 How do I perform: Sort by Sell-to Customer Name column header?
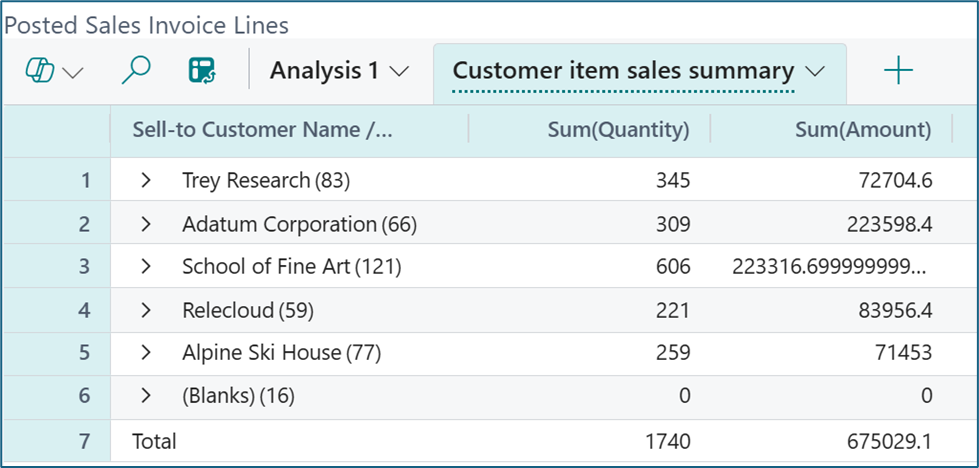[264, 129]
